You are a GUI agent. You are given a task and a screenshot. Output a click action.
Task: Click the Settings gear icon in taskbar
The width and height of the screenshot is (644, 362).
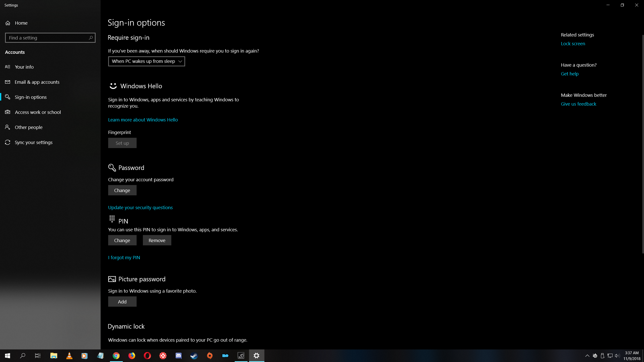(x=257, y=355)
